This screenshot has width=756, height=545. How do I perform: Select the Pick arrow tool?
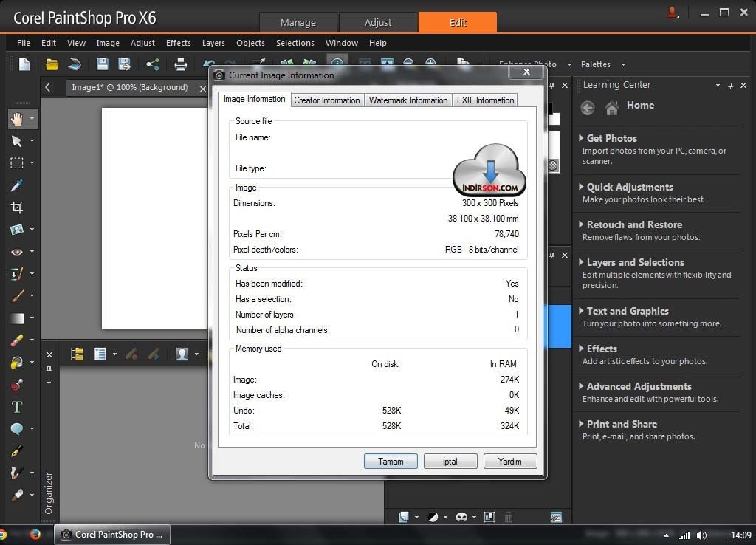tap(17, 141)
